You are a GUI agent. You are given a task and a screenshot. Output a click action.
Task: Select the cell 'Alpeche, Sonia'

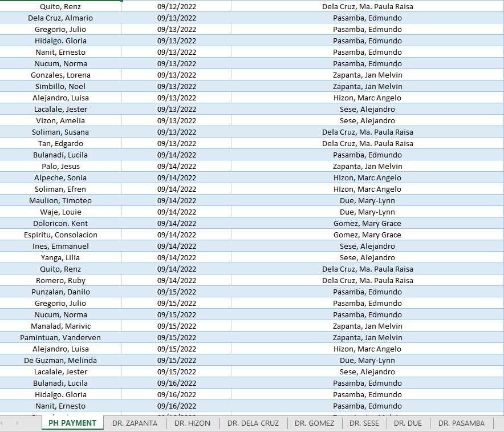click(60, 178)
